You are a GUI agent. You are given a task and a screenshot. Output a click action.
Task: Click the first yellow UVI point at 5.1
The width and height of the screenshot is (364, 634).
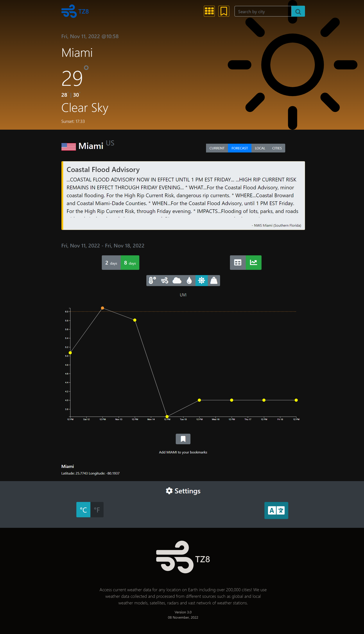70,353
